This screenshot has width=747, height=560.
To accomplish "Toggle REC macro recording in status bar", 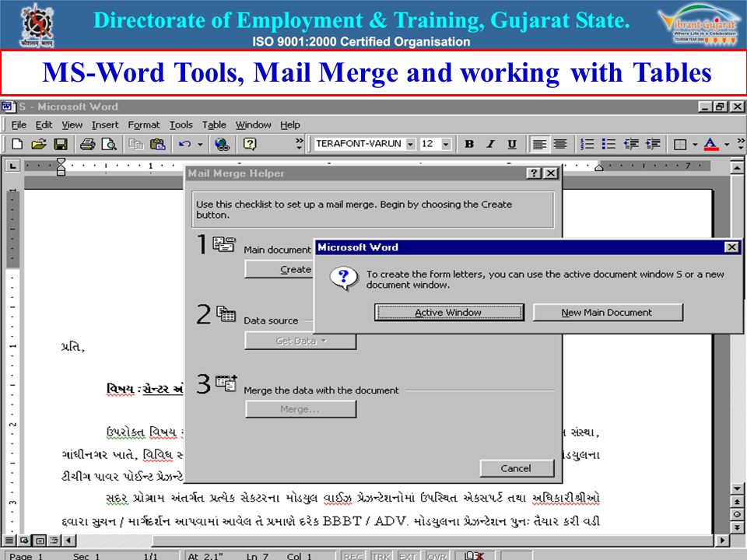I will tap(353, 555).
